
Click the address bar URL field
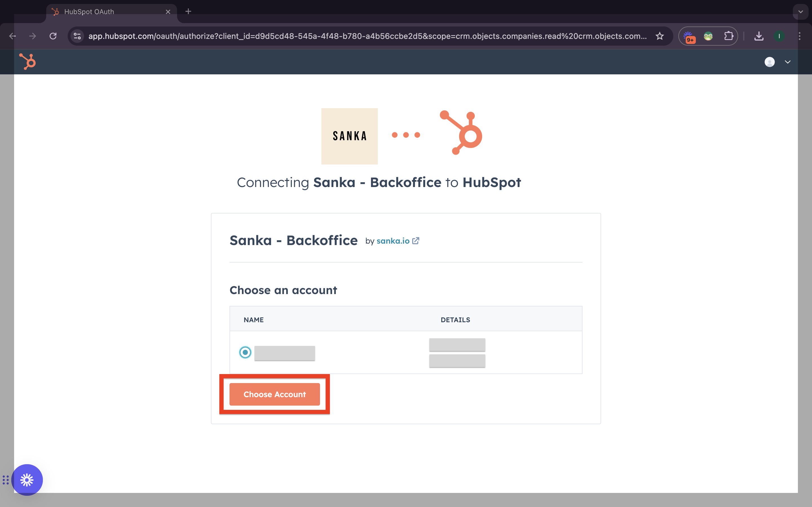pos(367,36)
